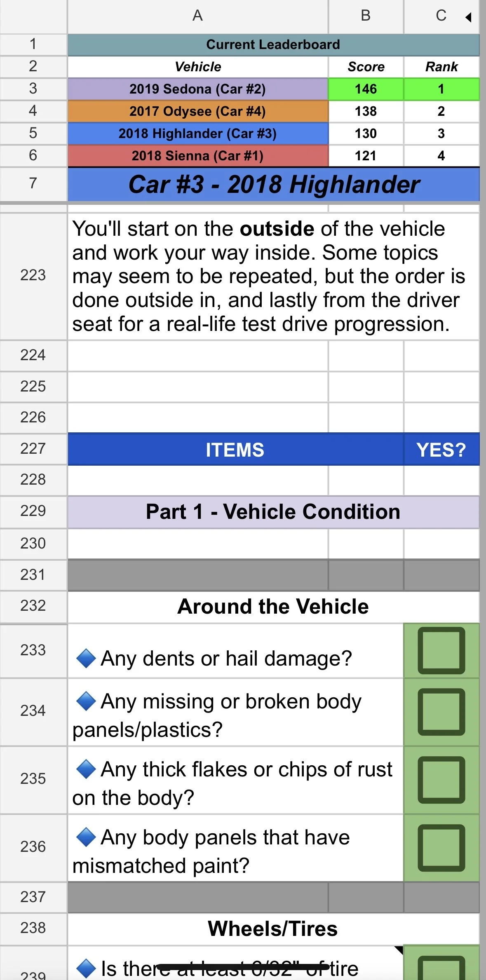Click the diamond icon beside broken body panels
This screenshot has width=486, height=980.
click(86, 701)
